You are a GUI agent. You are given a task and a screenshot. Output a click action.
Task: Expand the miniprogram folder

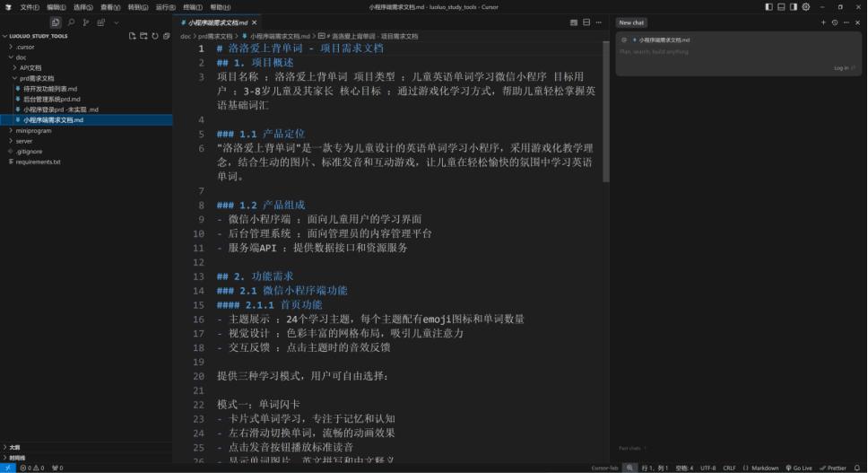click(33, 131)
